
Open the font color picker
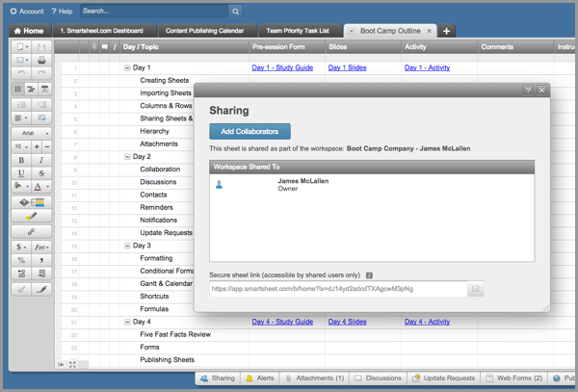tap(42, 187)
